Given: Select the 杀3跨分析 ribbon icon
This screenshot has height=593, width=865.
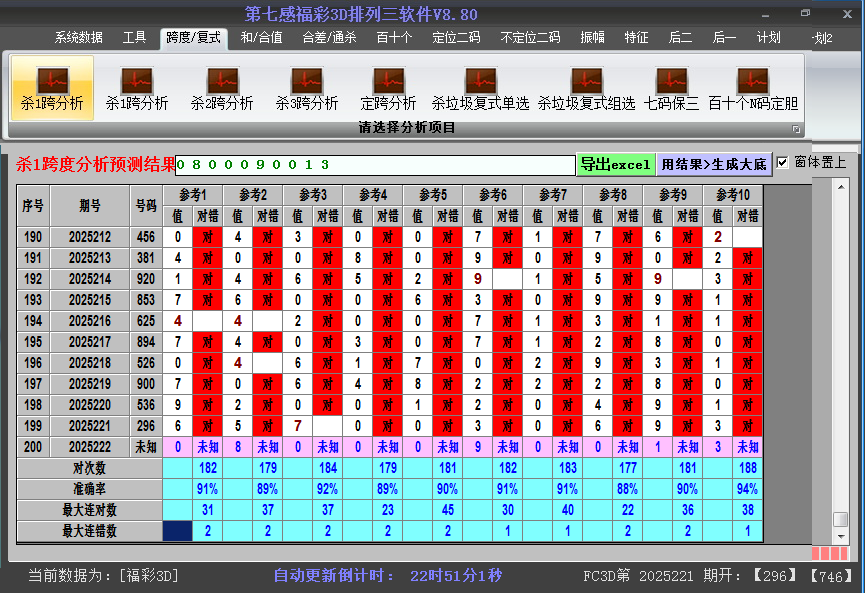Looking at the screenshot, I should click(307, 88).
